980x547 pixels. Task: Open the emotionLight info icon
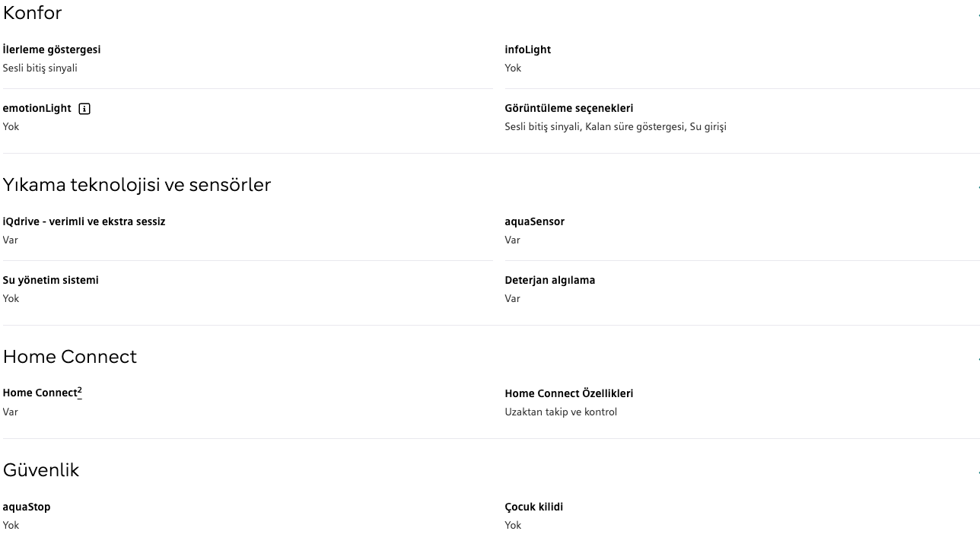click(x=84, y=109)
